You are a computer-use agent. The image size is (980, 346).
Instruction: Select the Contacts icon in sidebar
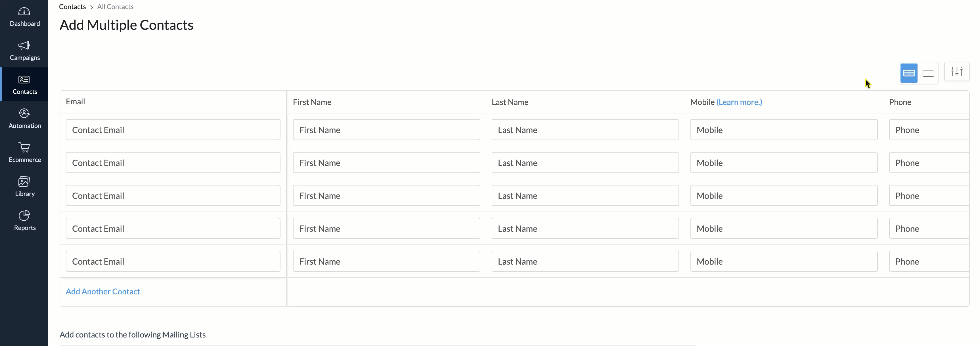point(24,80)
